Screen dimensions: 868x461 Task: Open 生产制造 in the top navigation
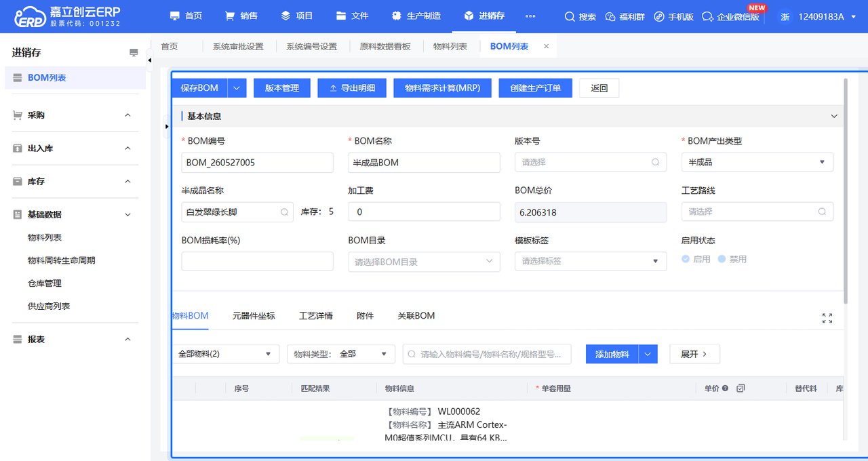[x=416, y=16]
